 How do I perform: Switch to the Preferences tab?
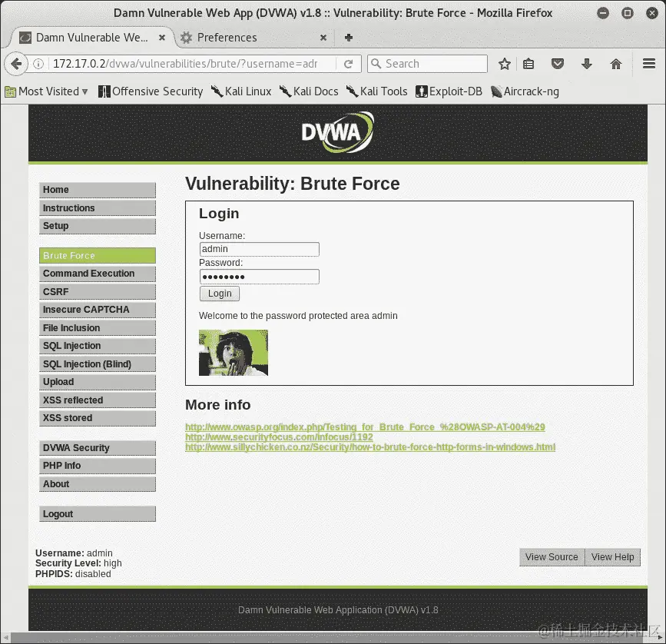click(254, 38)
